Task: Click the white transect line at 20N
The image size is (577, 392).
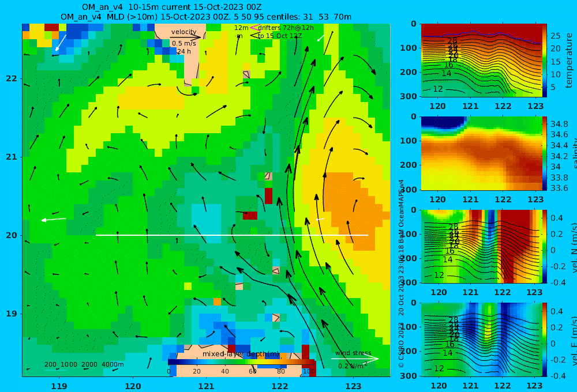Action: [x=232, y=235]
